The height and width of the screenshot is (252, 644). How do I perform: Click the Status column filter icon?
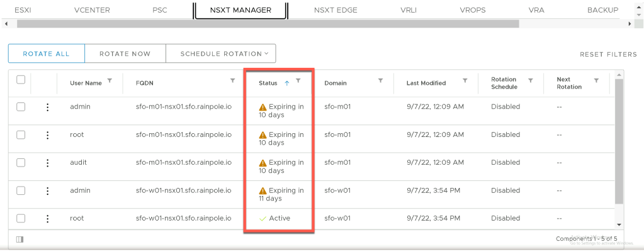pyautogui.click(x=298, y=81)
